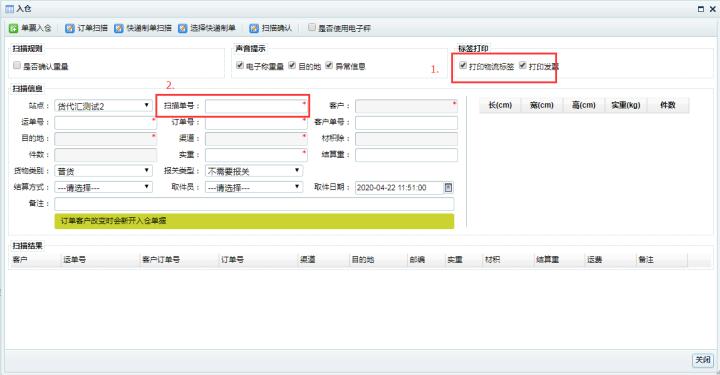720x375 pixels.
Task: Click the 备注 text field
Action: point(254,204)
